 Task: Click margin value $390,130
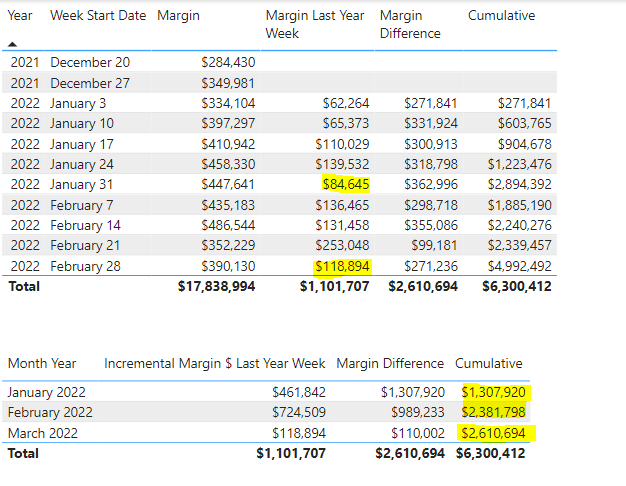(x=228, y=266)
